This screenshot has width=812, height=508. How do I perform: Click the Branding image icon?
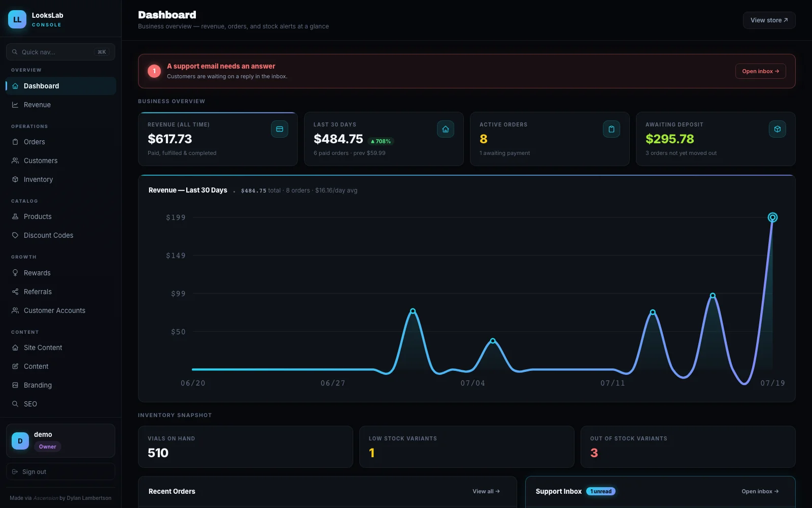pyautogui.click(x=15, y=385)
